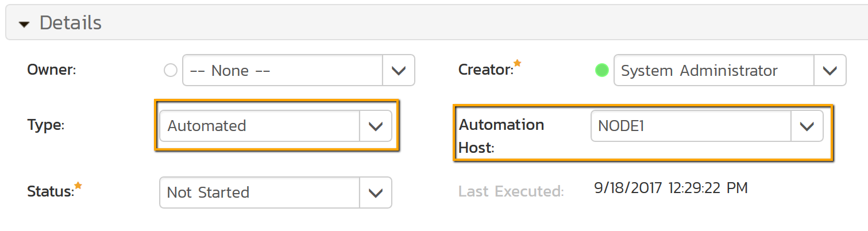
Task: Click the Creator required-field label
Action: (485, 70)
